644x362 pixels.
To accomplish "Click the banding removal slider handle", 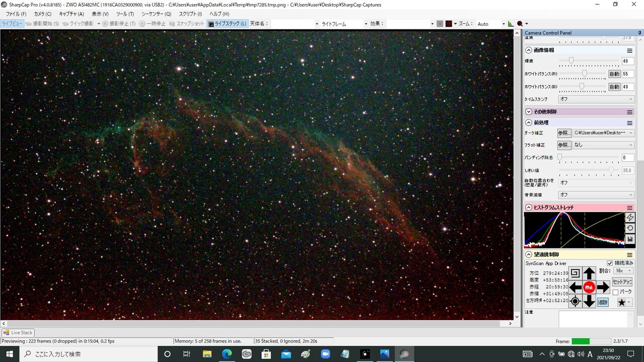I will (x=559, y=157).
